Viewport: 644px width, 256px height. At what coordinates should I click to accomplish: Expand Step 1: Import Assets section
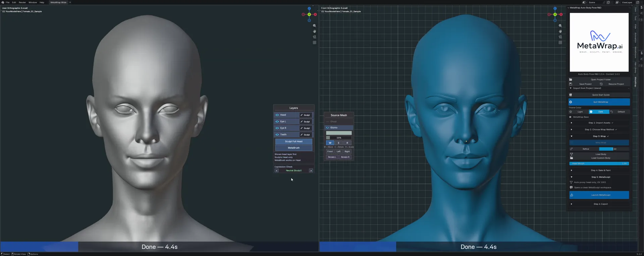572,123
